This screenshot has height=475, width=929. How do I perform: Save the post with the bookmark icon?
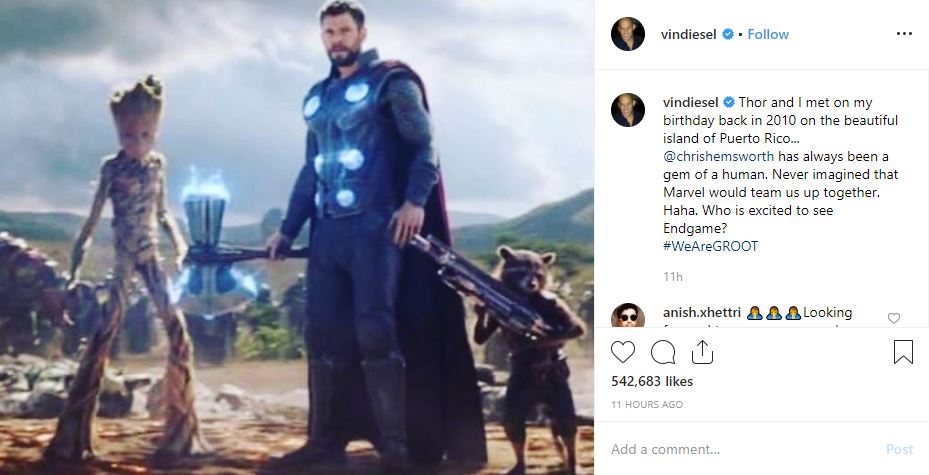[x=903, y=352]
